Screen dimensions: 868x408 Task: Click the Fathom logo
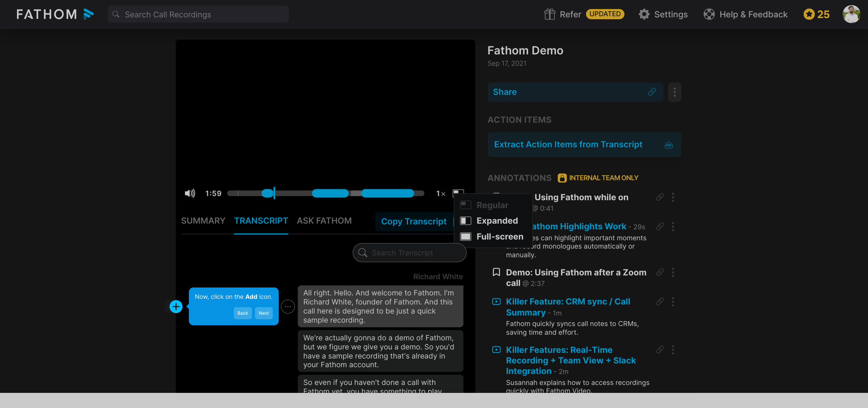tap(55, 14)
